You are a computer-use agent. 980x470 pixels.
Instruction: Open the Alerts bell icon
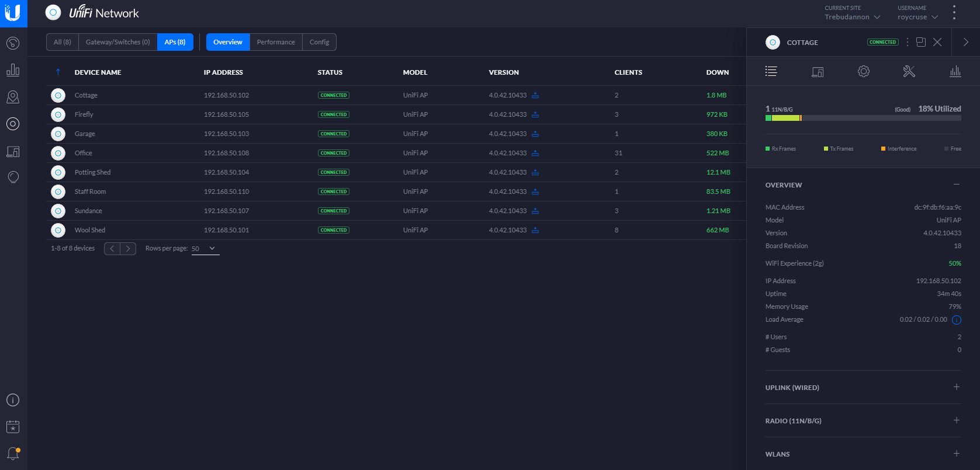pyautogui.click(x=13, y=453)
